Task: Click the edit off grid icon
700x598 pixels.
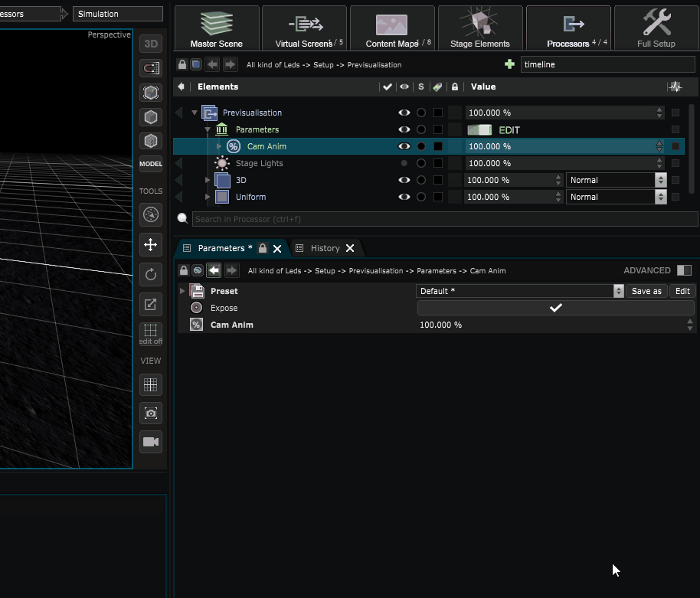Action: coord(151,334)
